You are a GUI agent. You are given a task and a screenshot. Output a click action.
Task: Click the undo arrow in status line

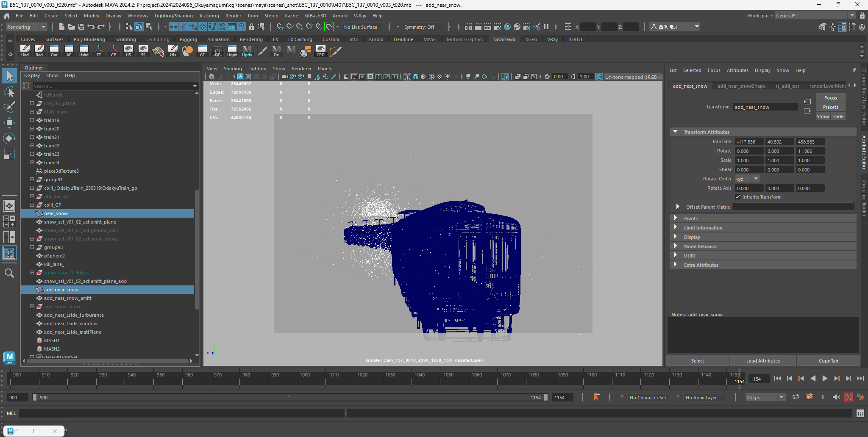tap(91, 27)
